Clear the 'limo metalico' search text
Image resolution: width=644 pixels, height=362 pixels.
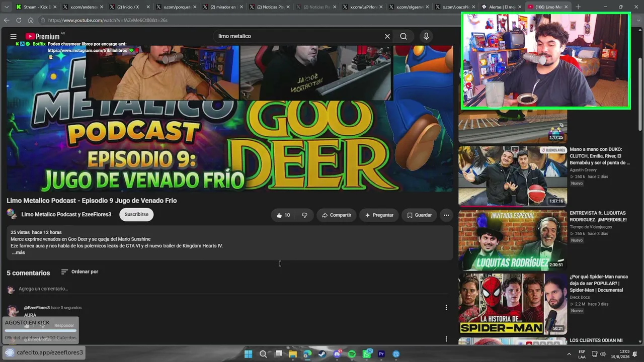(387, 36)
